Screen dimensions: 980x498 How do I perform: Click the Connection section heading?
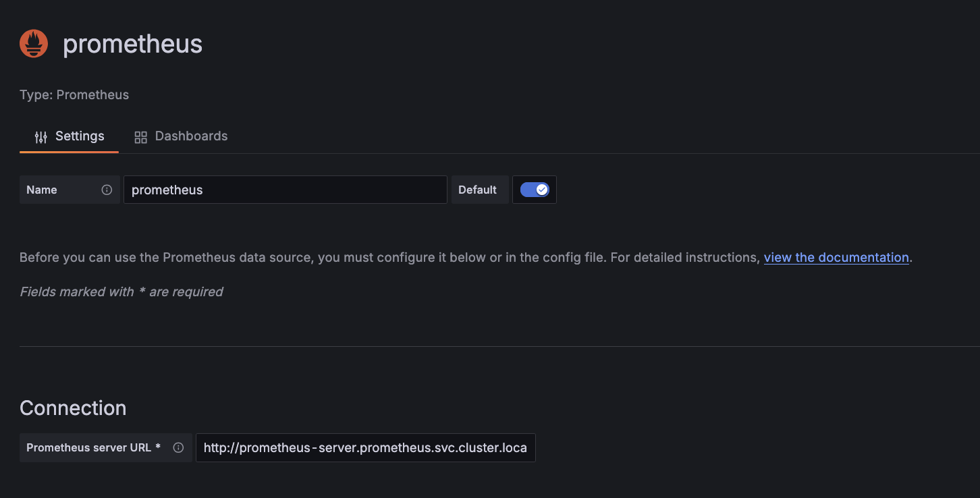click(x=72, y=408)
